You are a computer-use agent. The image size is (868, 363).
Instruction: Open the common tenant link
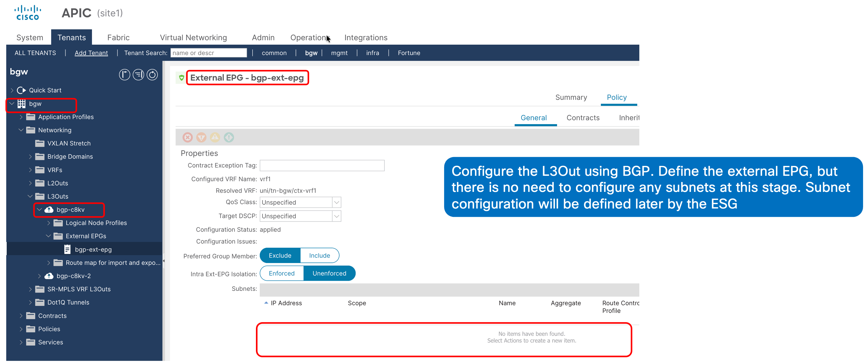(274, 53)
